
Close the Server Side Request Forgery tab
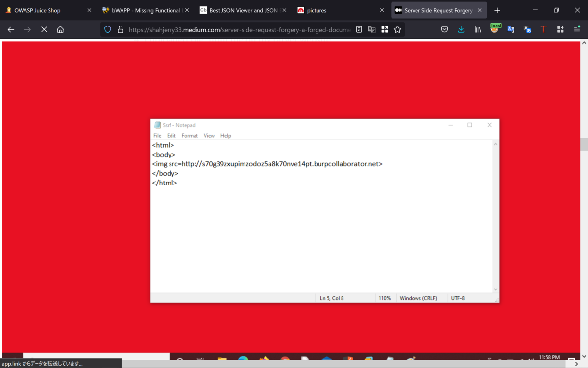pyautogui.click(x=480, y=10)
